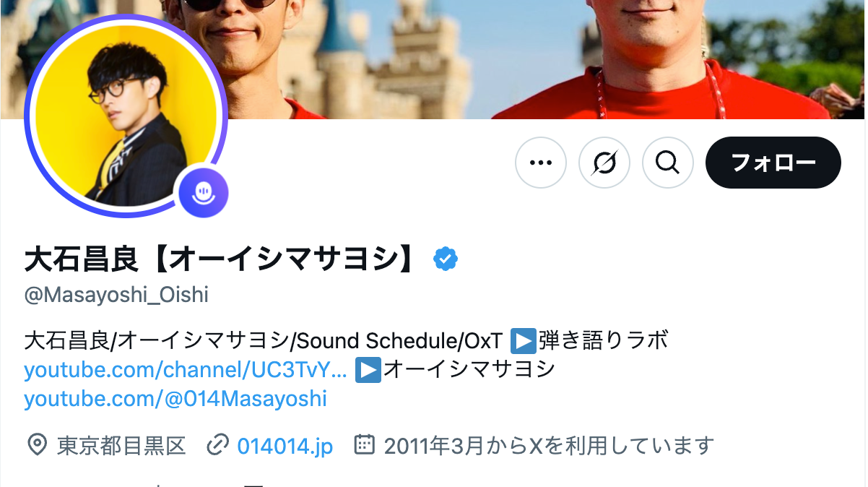The image size is (868, 487).
Task: Click the Grok slashed-circle profile icon
Action: click(x=604, y=163)
